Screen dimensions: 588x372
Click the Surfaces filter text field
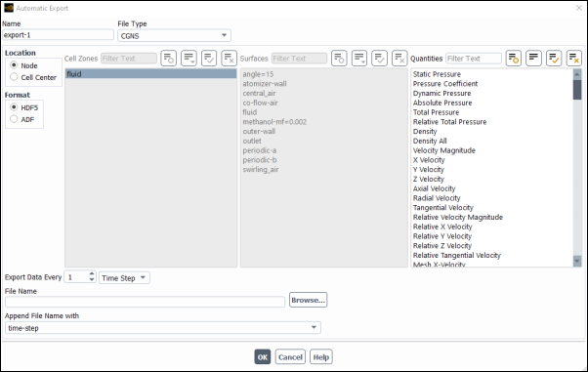coord(299,59)
